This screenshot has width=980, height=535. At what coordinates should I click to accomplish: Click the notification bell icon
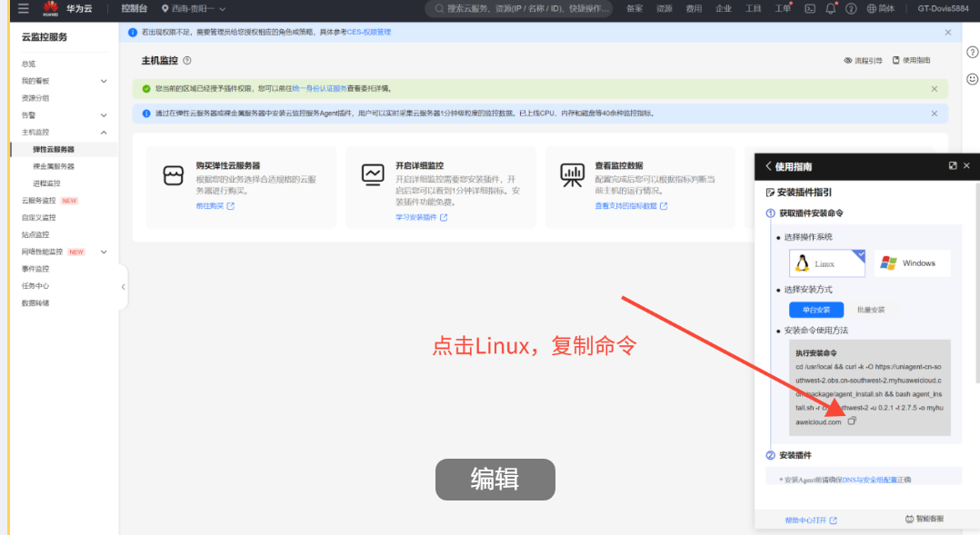click(830, 8)
